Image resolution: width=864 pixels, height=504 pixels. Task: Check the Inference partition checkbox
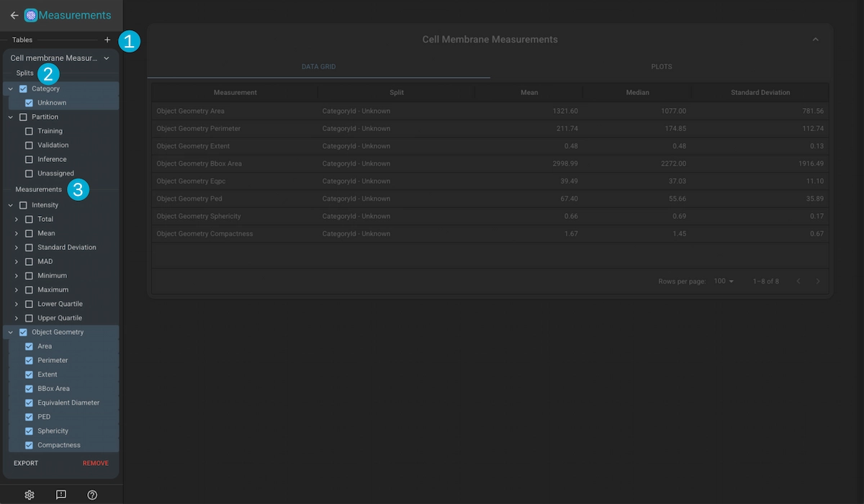[29, 159]
